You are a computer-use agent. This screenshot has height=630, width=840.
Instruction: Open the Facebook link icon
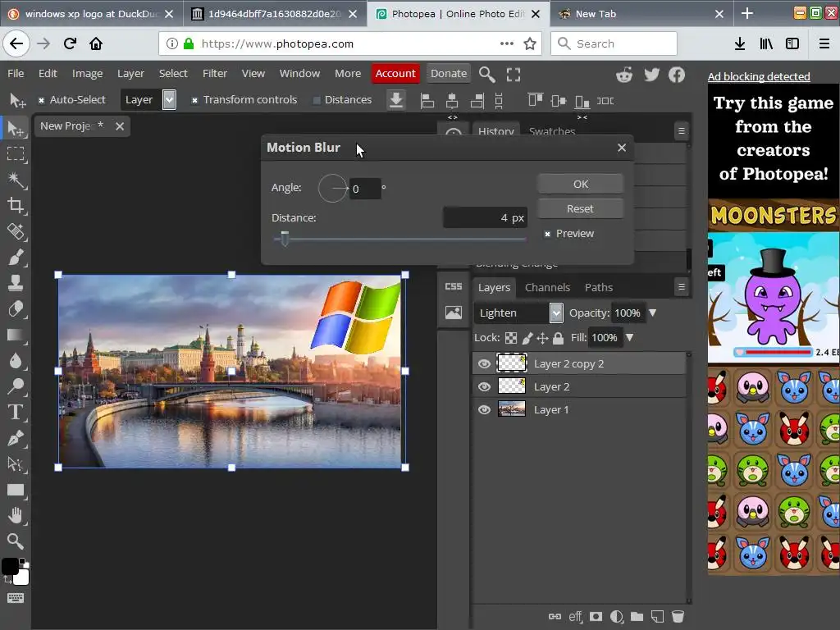[677, 75]
